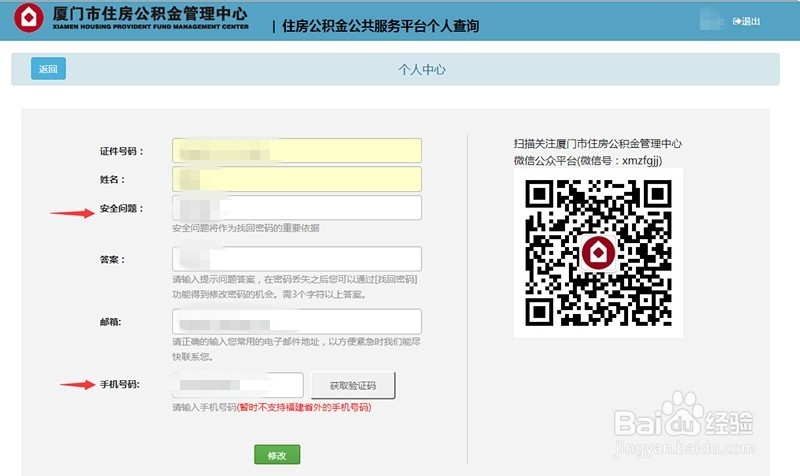Viewport: 800px width, 476px height.
Task: Click the red 暂时不支持福建省外的手机号码 notice
Action: pos(304,407)
